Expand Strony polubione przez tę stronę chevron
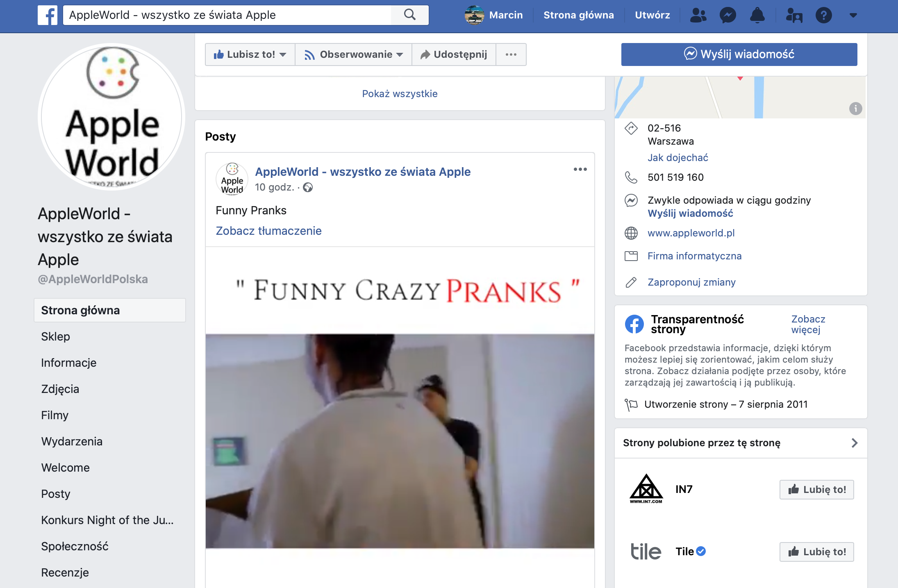 tap(854, 443)
